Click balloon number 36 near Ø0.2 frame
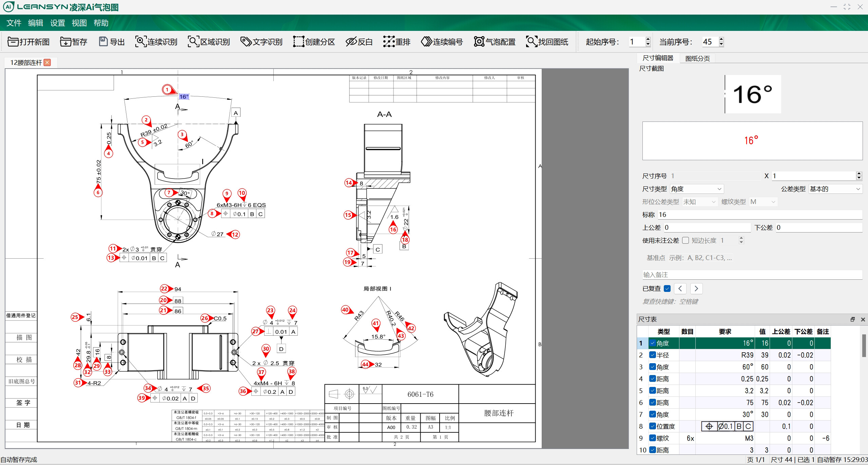The image size is (868, 465). pos(243,391)
